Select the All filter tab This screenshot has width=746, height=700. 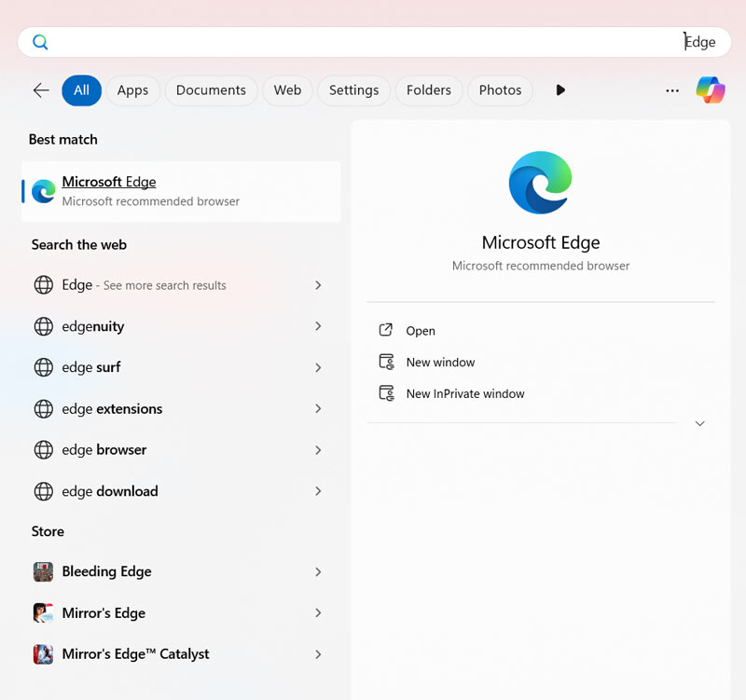coord(81,89)
